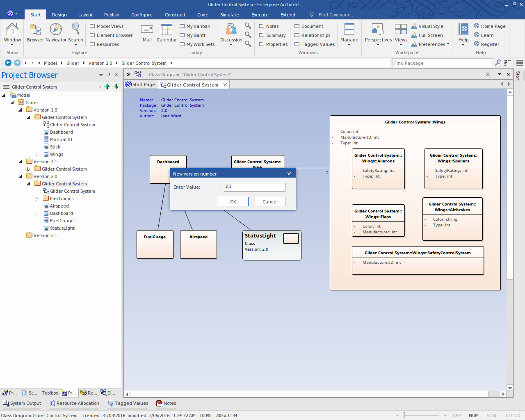Click the Enter Value text field
Viewport: 525px width, 420px height.
click(254, 187)
